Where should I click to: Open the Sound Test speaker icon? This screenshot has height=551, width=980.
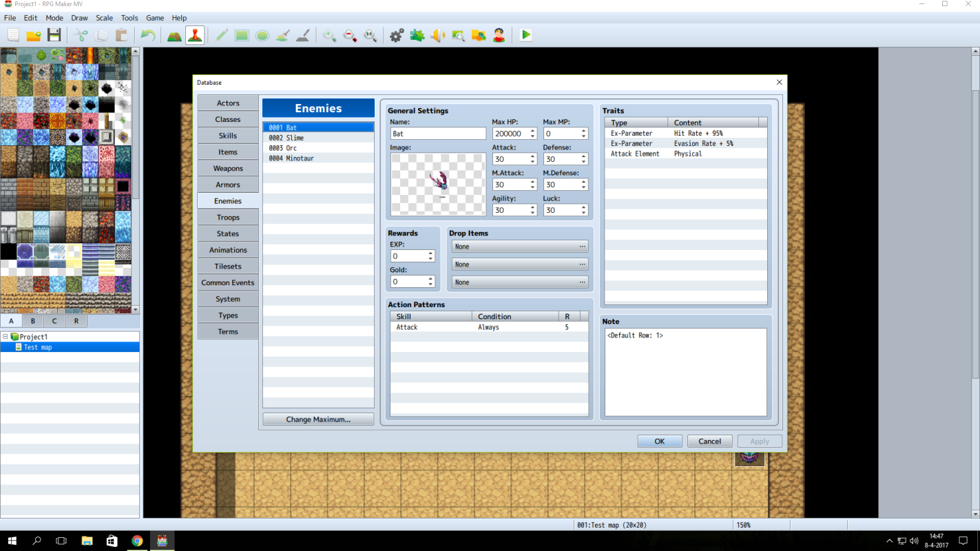[x=438, y=35]
